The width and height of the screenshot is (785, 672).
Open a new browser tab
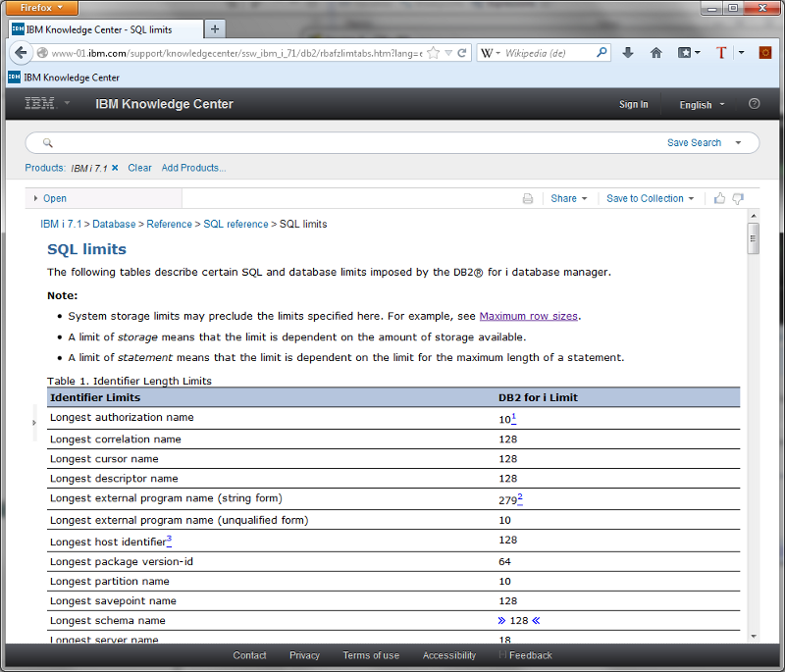click(x=215, y=28)
